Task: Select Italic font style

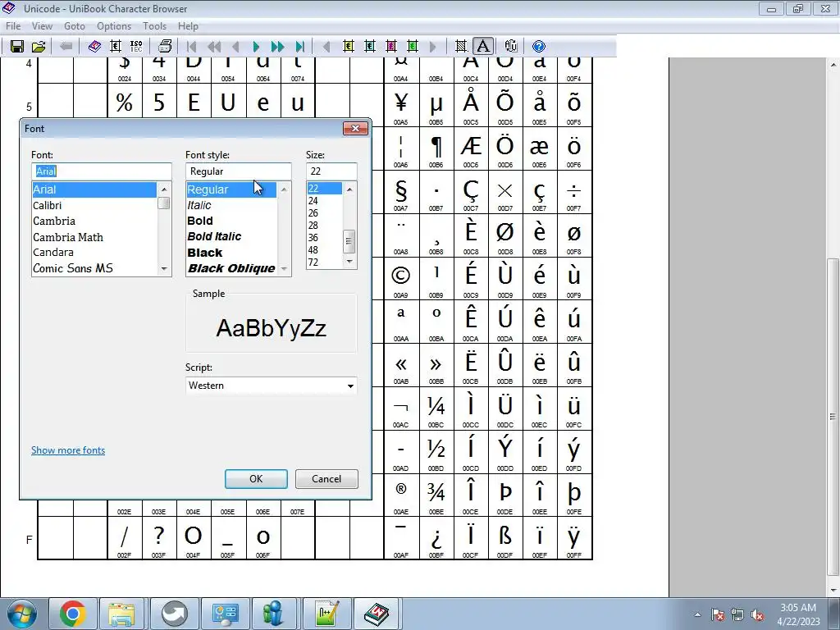Action: 231,205
